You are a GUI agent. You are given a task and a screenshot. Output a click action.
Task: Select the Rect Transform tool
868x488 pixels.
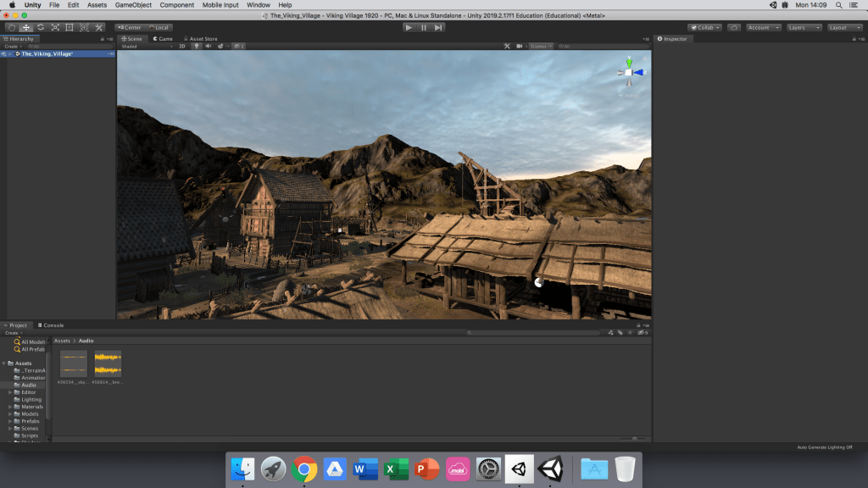coord(70,27)
